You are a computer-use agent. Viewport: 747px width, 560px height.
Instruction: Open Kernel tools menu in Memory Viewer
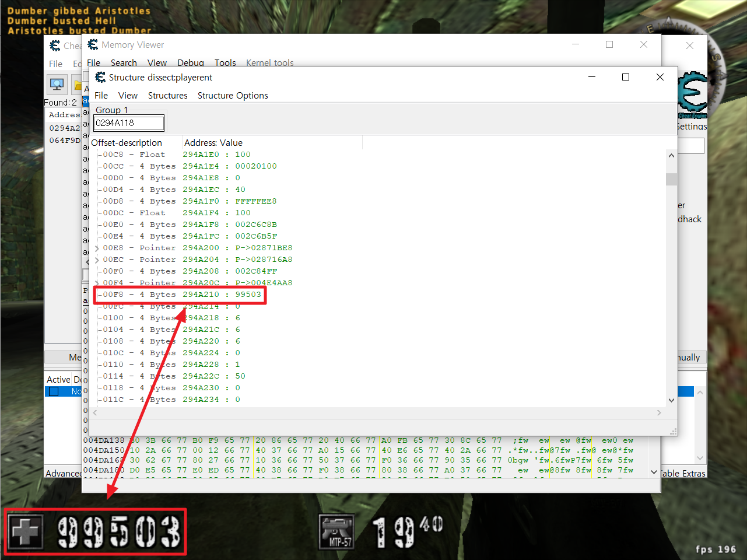pyautogui.click(x=270, y=63)
